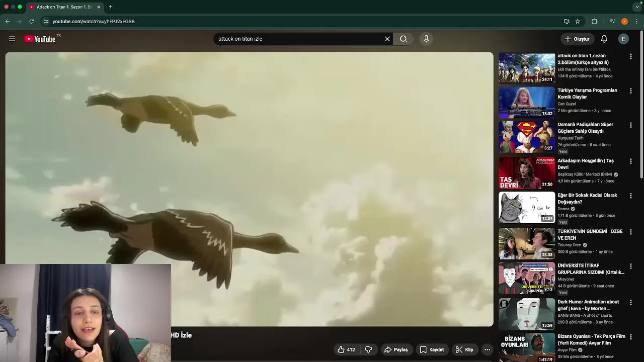Screen dimensions: 644x362
Task: Dislike the video with thumbs down
Action: pyautogui.click(x=369, y=349)
